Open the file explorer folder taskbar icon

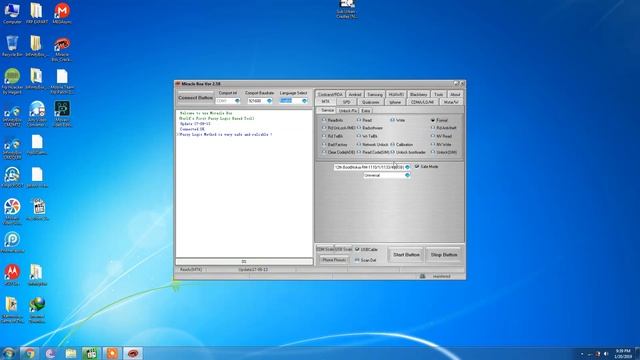(x=71, y=353)
